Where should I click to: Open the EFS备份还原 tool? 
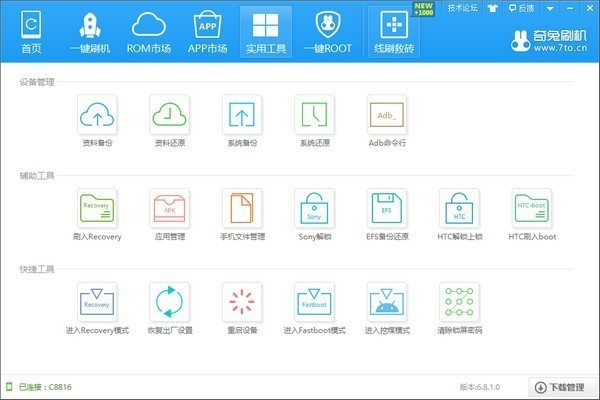[387, 209]
